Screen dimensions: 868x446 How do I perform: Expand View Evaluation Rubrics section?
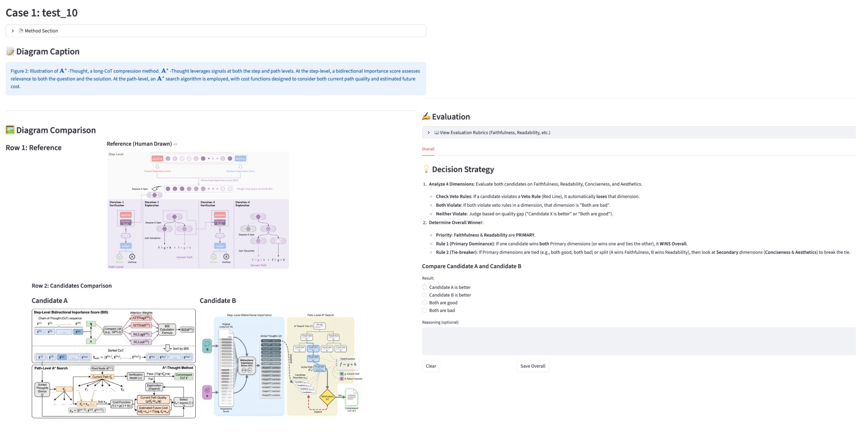tap(639, 132)
